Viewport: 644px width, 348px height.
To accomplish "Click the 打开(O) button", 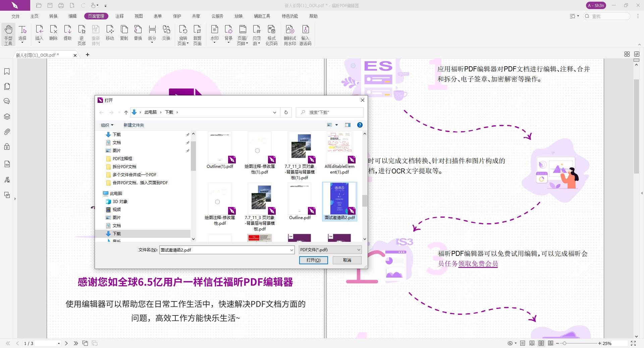I will click(x=313, y=260).
